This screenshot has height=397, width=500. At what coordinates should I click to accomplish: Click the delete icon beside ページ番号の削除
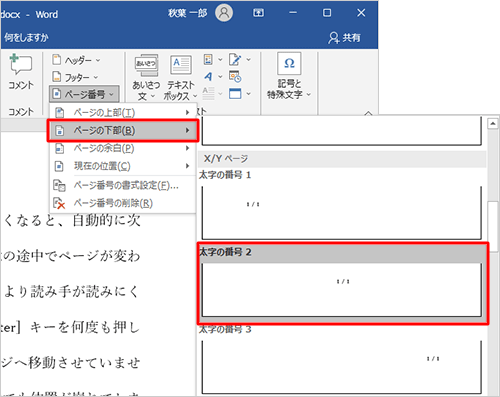(x=59, y=203)
